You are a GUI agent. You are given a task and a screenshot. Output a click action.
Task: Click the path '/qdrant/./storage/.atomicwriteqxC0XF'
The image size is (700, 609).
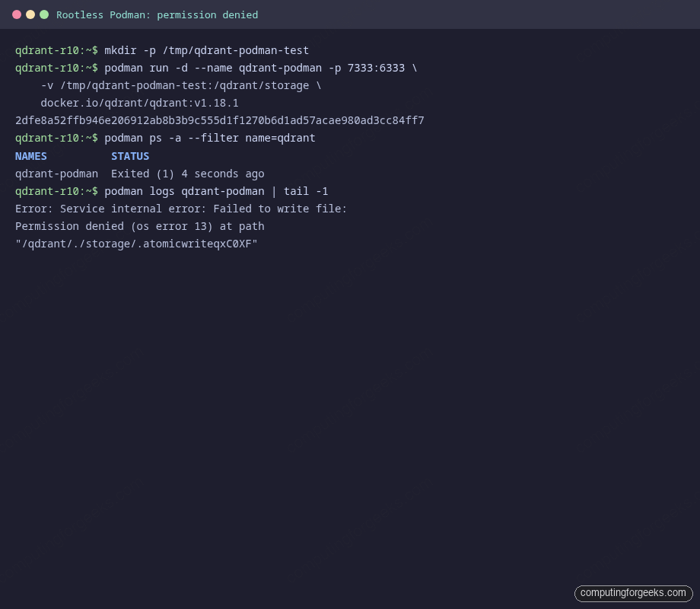click(136, 244)
